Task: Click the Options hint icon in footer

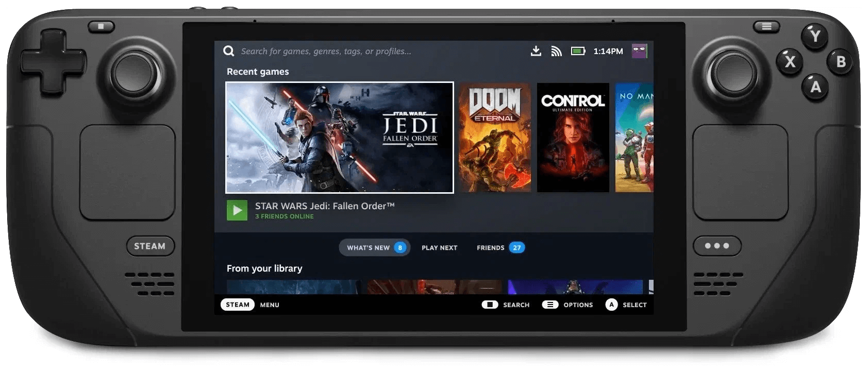Action: tap(550, 305)
